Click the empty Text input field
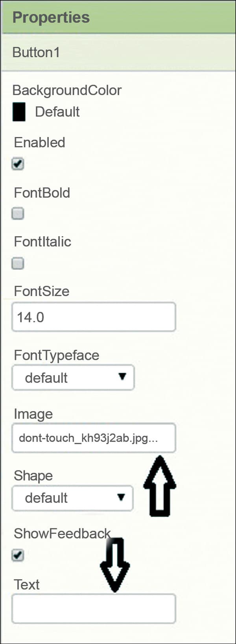This screenshot has width=236, height=644. click(94, 609)
